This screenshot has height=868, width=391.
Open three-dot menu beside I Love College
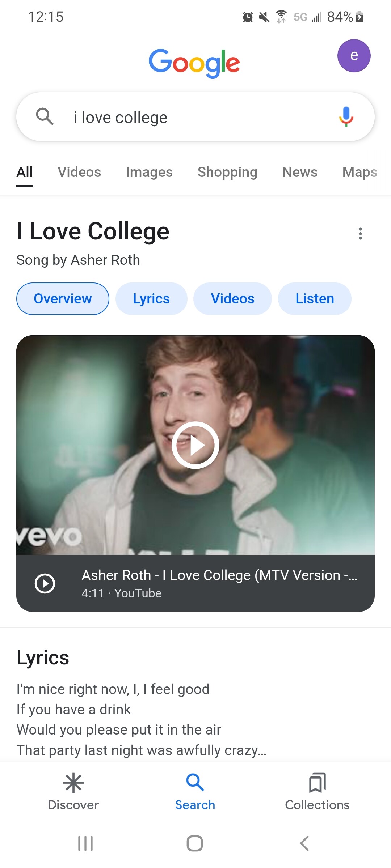[x=360, y=234]
